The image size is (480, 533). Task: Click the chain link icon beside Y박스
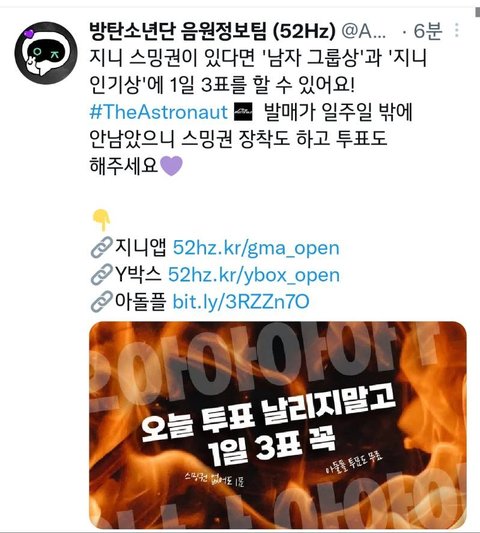click(102, 274)
